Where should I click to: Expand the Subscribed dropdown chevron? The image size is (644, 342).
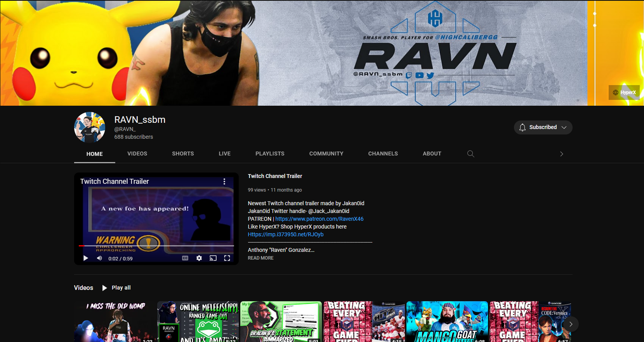pos(564,127)
